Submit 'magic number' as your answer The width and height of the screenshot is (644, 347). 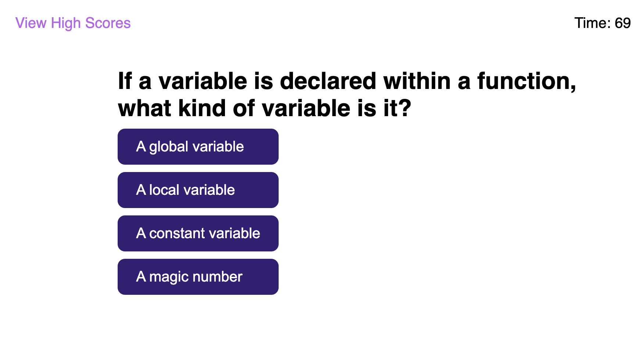(x=198, y=277)
